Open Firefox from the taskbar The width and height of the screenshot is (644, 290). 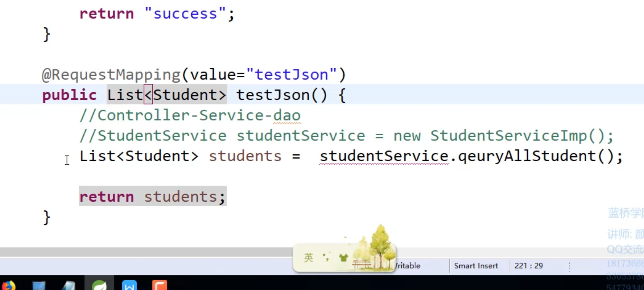coord(8,285)
